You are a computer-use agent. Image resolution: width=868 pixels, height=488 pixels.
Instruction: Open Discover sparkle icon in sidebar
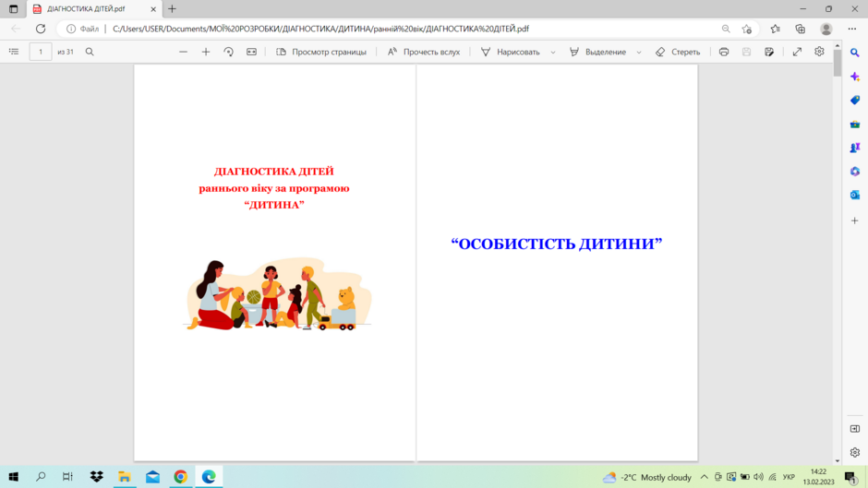(855, 77)
